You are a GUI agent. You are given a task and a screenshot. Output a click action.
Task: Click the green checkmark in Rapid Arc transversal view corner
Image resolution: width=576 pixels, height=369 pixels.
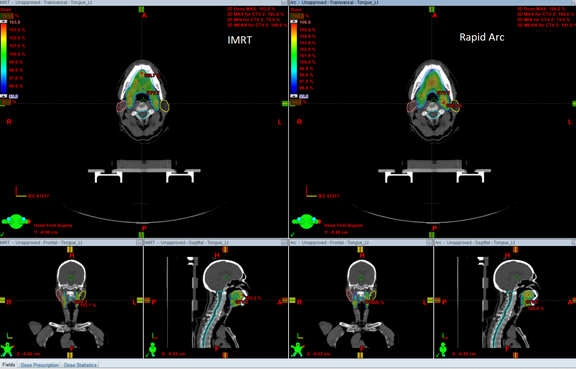[293, 234]
